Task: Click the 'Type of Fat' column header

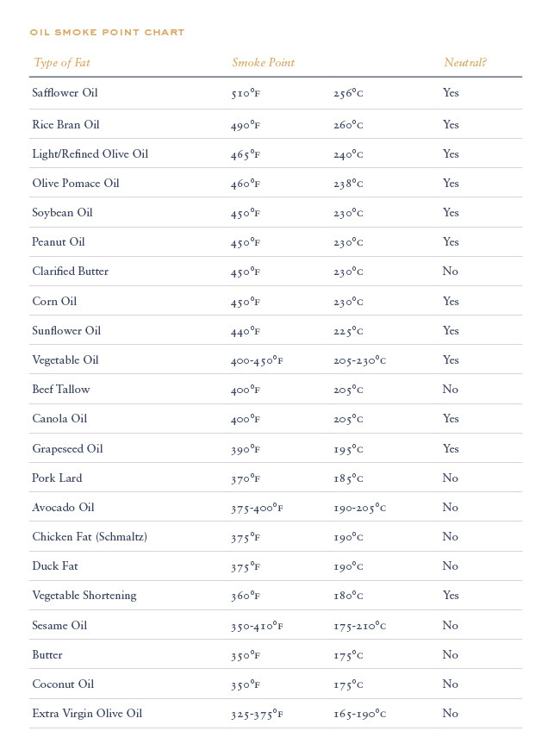Action: click(x=62, y=63)
